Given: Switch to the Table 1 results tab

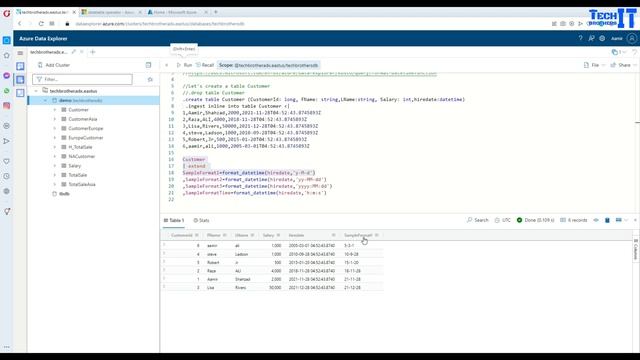Looking at the screenshot, I should coord(174,220).
